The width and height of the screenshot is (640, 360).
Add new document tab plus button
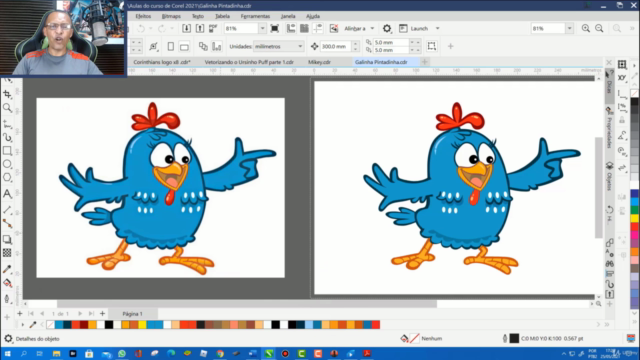pos(424,62)
